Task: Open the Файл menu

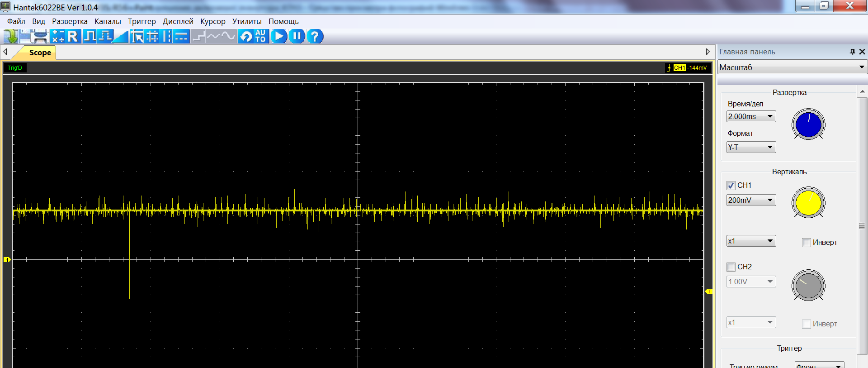Action: pos(16,21)
